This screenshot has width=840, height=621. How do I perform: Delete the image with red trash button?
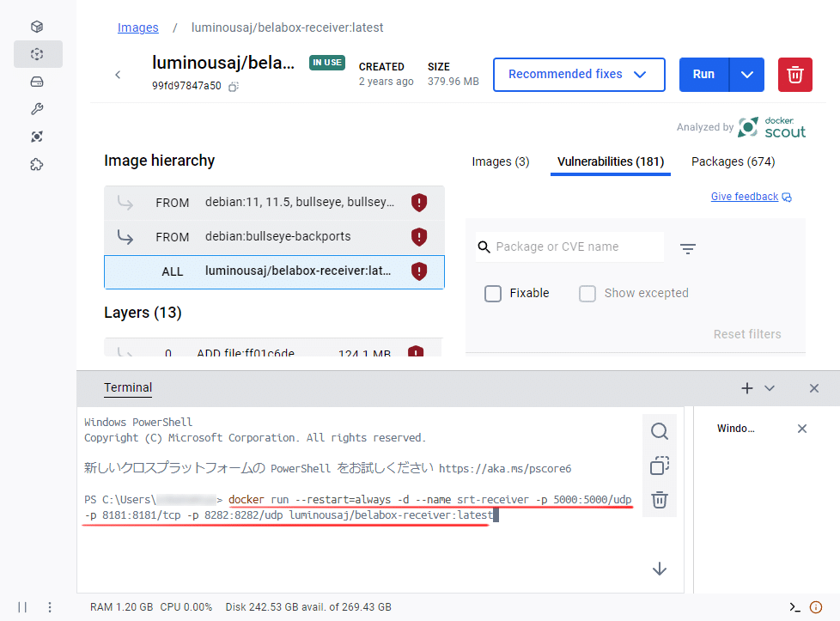click(x=795, y=75)
